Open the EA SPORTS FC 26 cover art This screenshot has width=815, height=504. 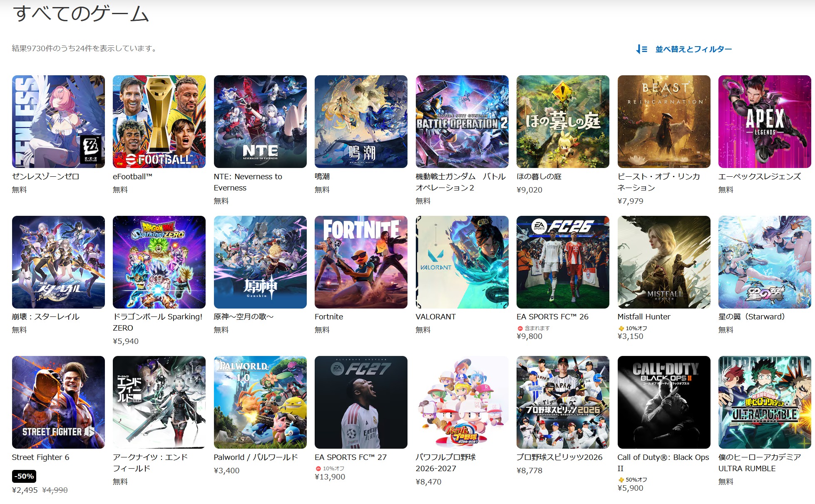click(563, 262)
